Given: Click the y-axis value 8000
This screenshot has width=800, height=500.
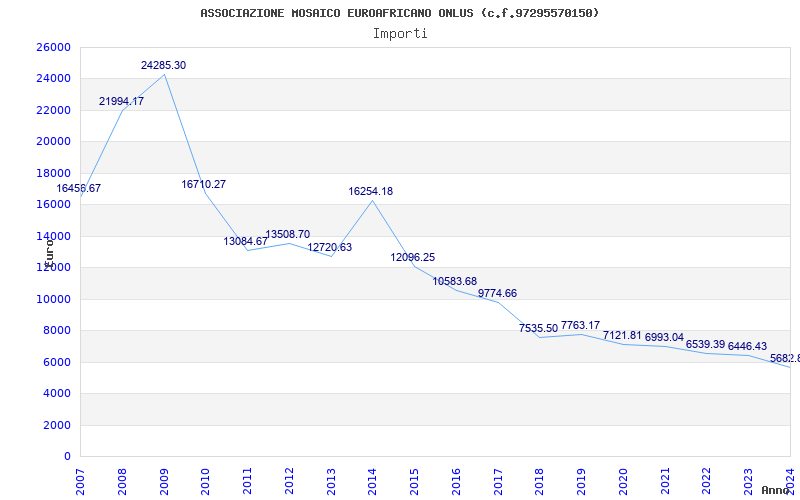Looking at the screenshot, I should tap(56, 331).
